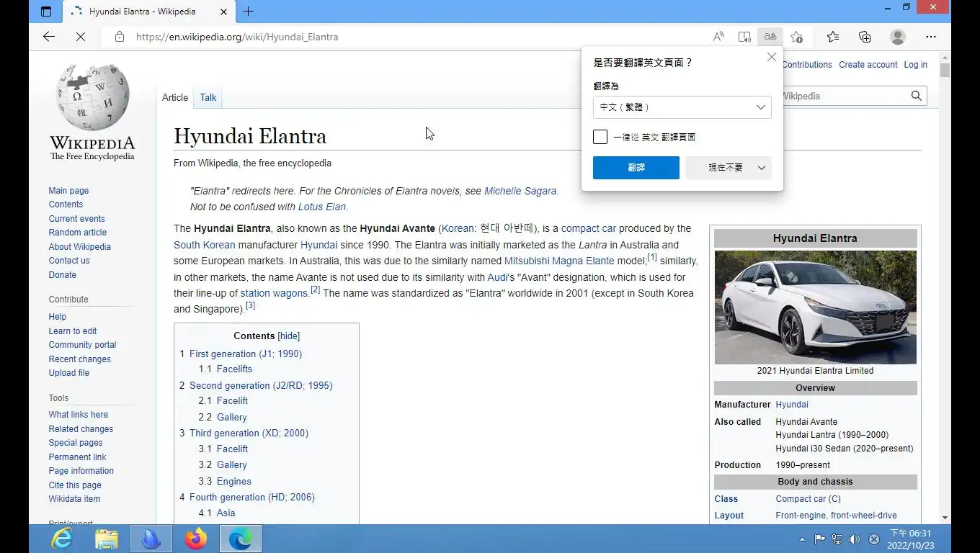Click the Wikipedia search magnifier icon

(x=917, y=96)
